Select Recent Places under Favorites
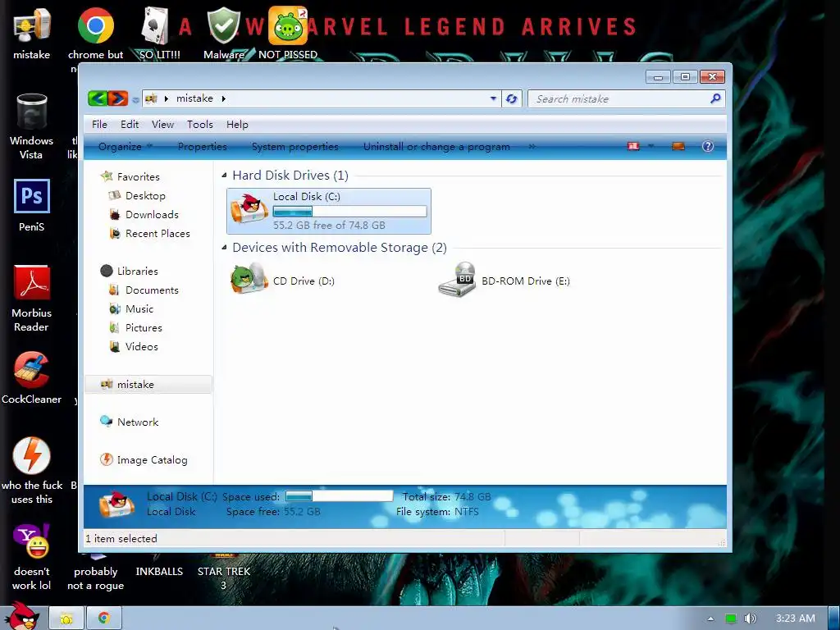Image resolution: width=840 pixels, height=630 pixels. coord(149,234)
